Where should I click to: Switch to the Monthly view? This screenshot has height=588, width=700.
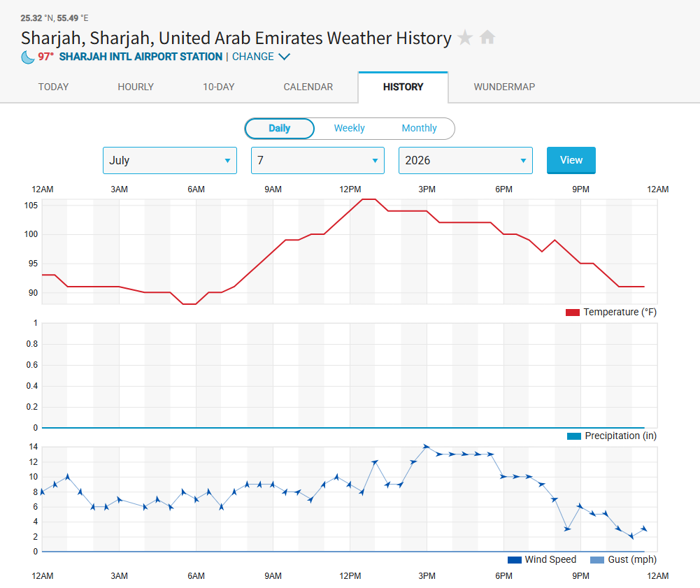tap(419, 128)
